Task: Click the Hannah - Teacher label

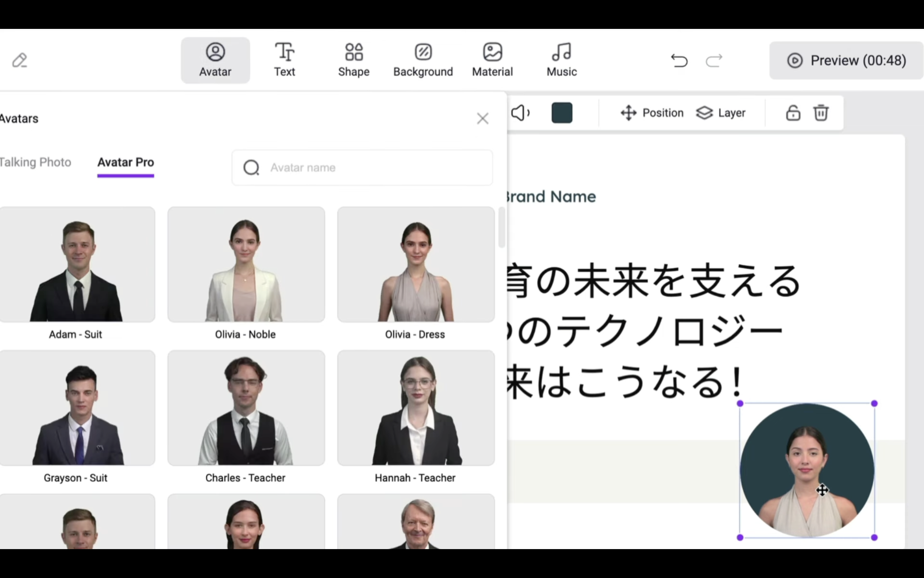Action: click(415, 478)
